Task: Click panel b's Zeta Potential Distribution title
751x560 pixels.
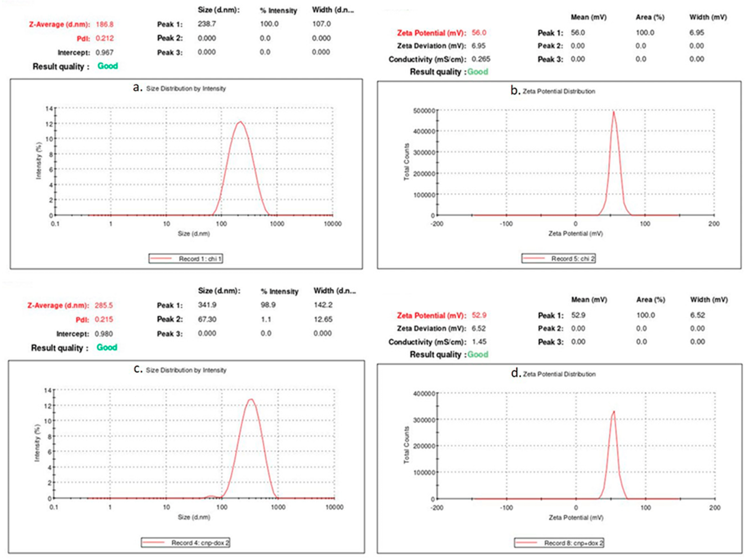Action: coord(559,91)
